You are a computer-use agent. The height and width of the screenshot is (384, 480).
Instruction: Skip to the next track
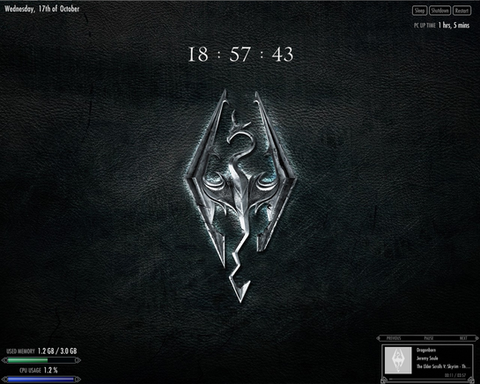pos(463,338)
